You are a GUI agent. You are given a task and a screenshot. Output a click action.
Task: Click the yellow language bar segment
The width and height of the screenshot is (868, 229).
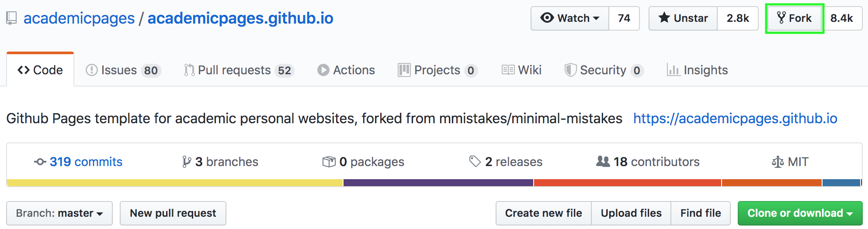[x=175, y=183]
